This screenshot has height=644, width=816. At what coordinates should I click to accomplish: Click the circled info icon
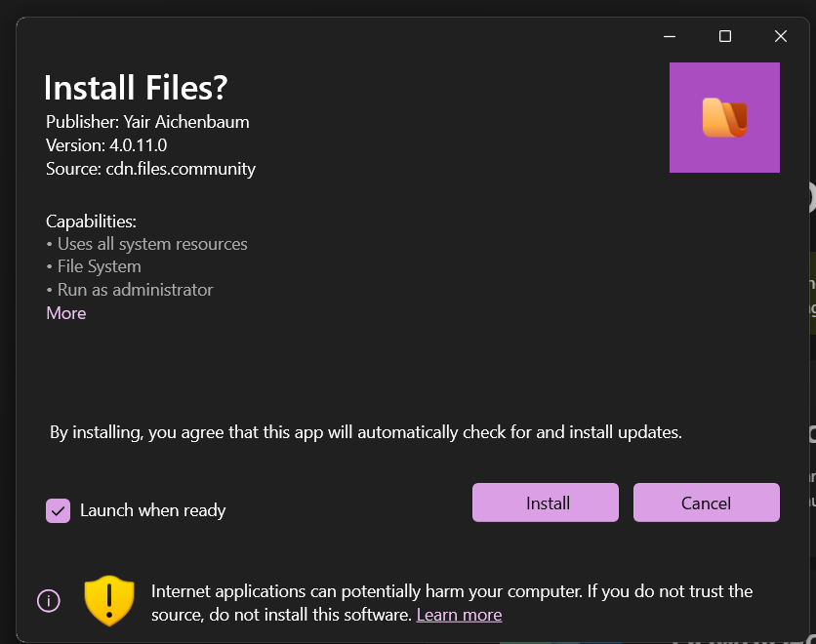tap(49, 600)
